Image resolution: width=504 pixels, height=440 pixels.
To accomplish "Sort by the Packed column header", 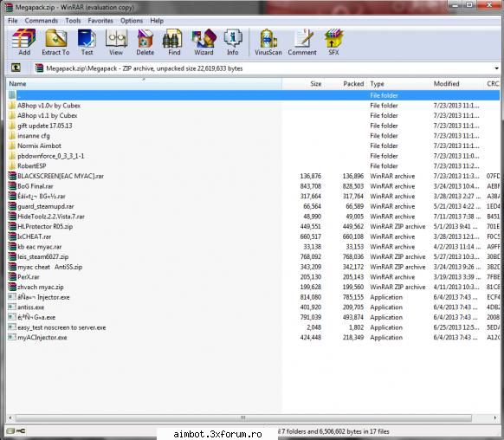I will (x=346, y=83).
